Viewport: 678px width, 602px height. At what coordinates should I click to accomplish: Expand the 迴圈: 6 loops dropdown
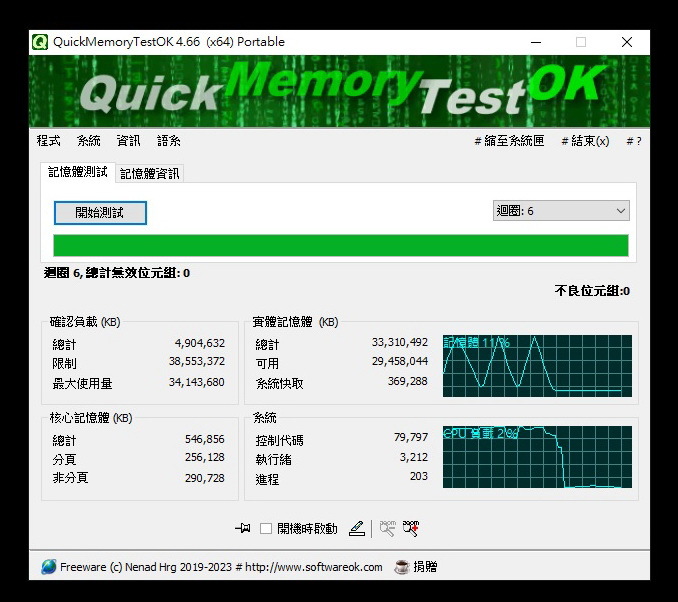[561, 211]
